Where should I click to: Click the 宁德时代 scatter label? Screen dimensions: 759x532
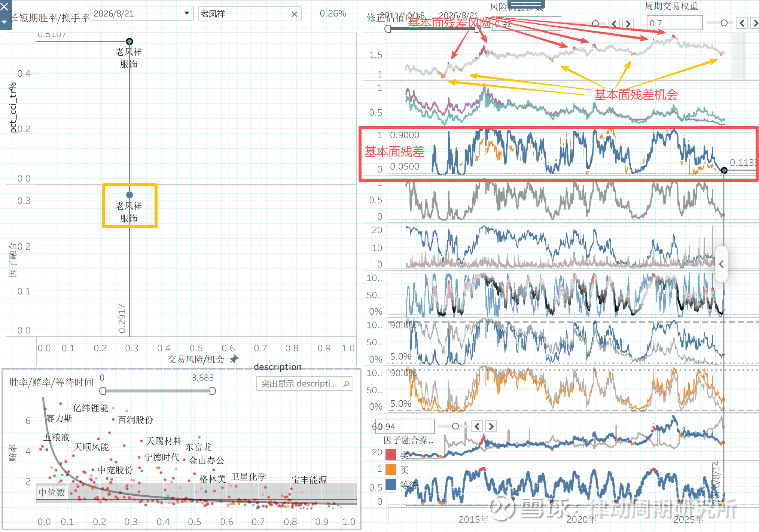coord(162,457)
